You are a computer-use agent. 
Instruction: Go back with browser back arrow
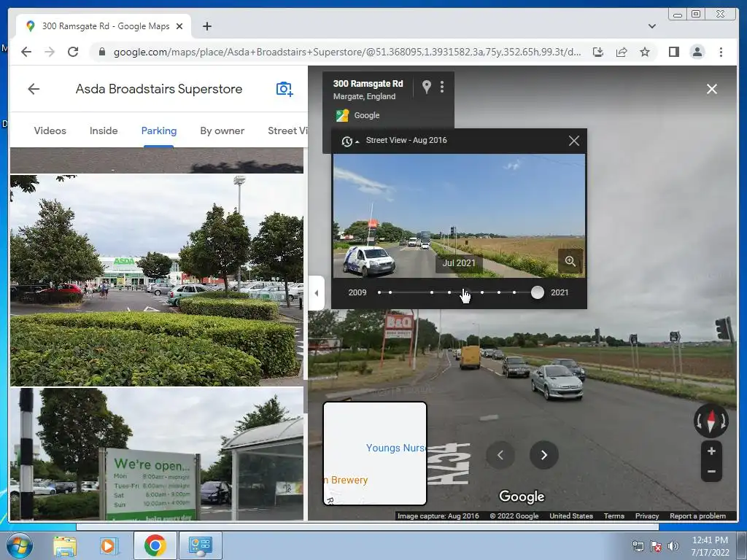26,52
